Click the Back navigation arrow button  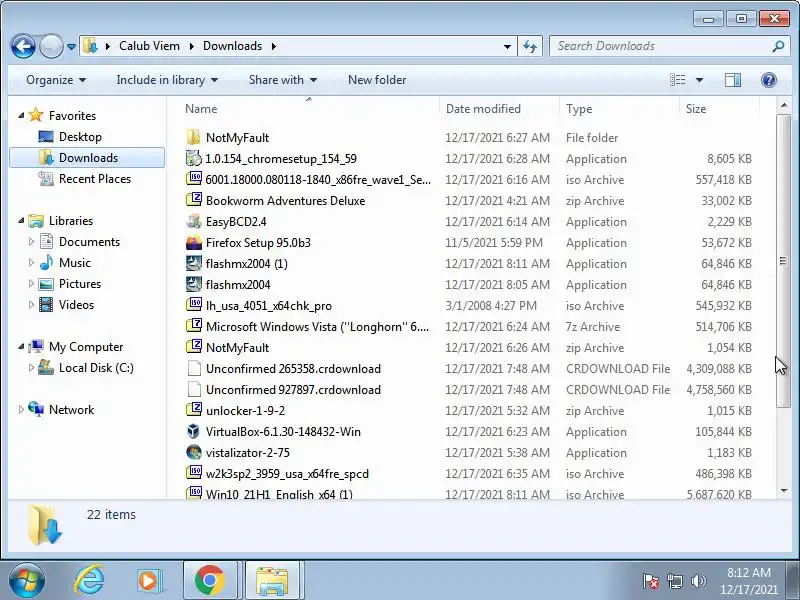(23, 46)
